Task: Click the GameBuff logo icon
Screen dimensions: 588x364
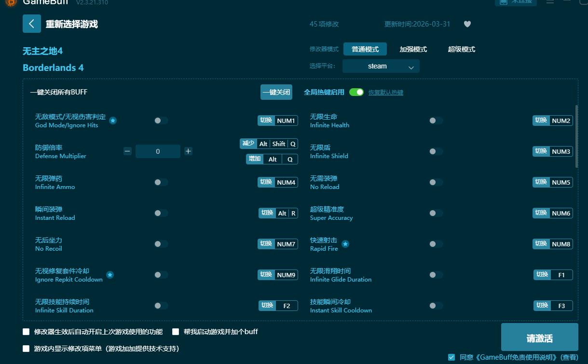Action: point(11,2)
